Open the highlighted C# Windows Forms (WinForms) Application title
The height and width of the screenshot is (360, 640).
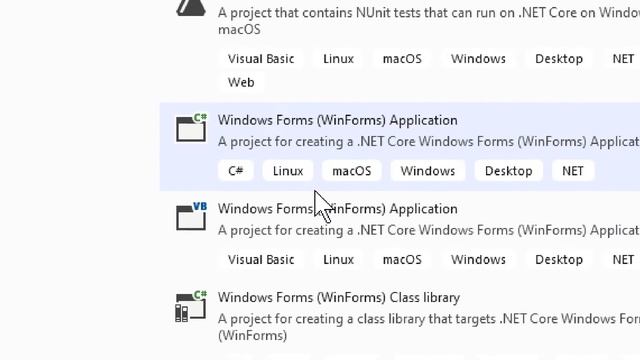(x=338, y=120)
